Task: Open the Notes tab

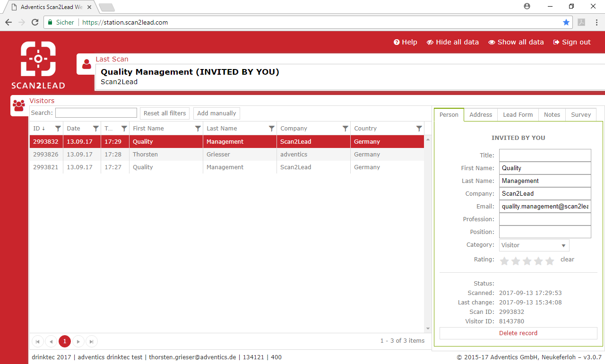Action: tap(552, 115)
